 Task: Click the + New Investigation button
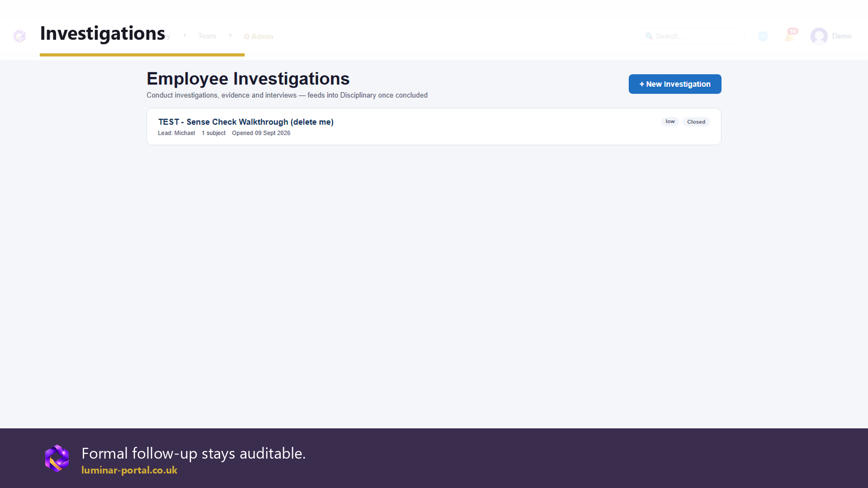675,84
